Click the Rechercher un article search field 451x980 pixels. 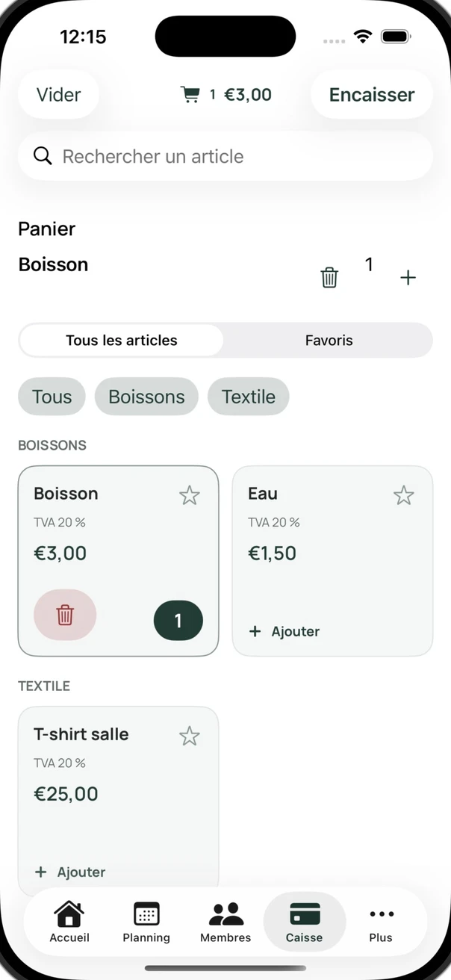coord(225,156)
